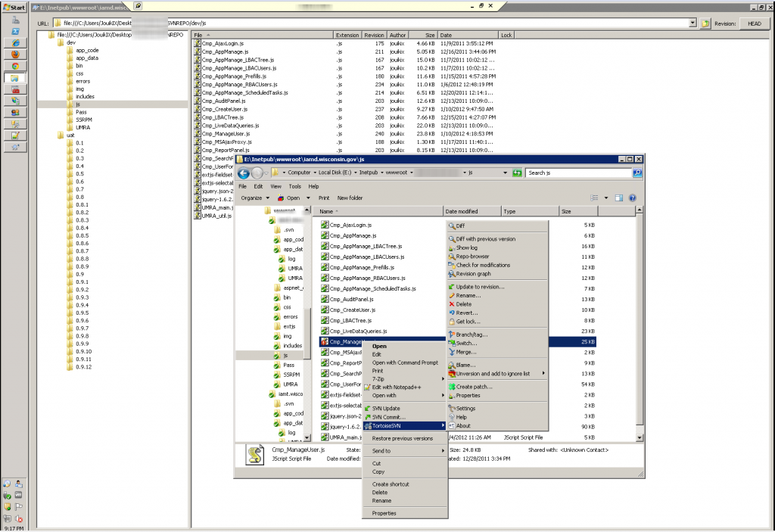Image resolution: width=775 pixels, height=532 pixels.
Task: Select Cmp_LiveDataQueries.js in Explorer list
Action: pyautogui.click(x=358, y=331)
